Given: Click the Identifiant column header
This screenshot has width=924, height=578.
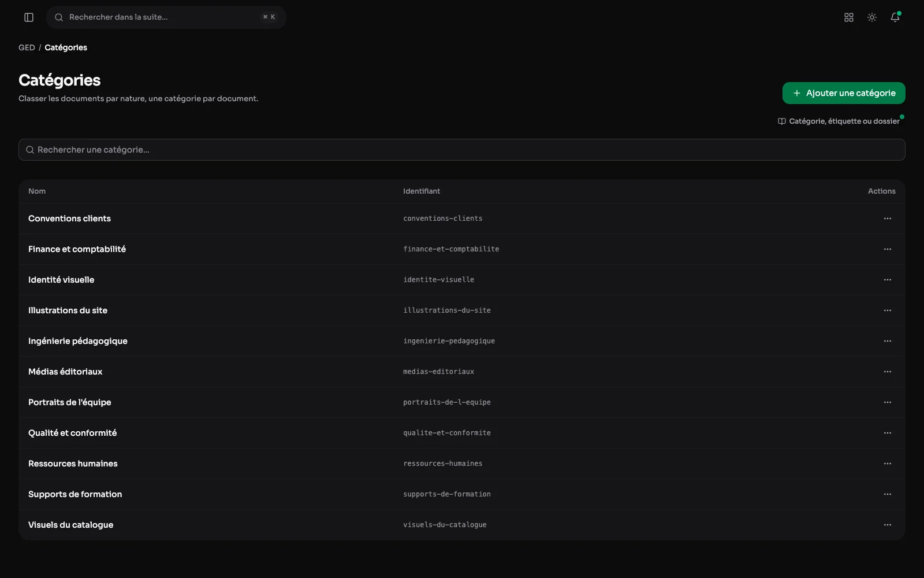Looking at the screenshot, I should [422, 191].
